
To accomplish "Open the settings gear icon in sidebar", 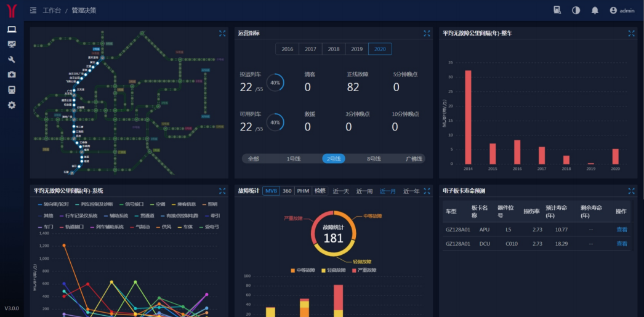I will point(12,105).
